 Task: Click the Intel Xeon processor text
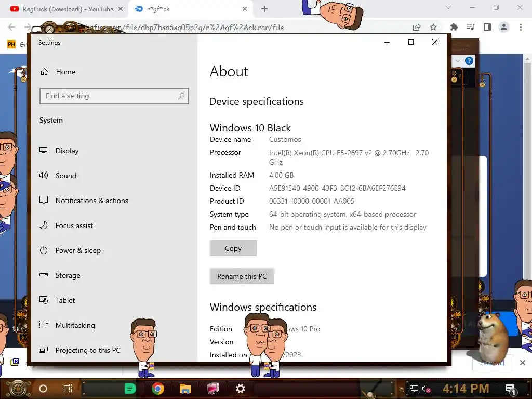click(349, 157)
